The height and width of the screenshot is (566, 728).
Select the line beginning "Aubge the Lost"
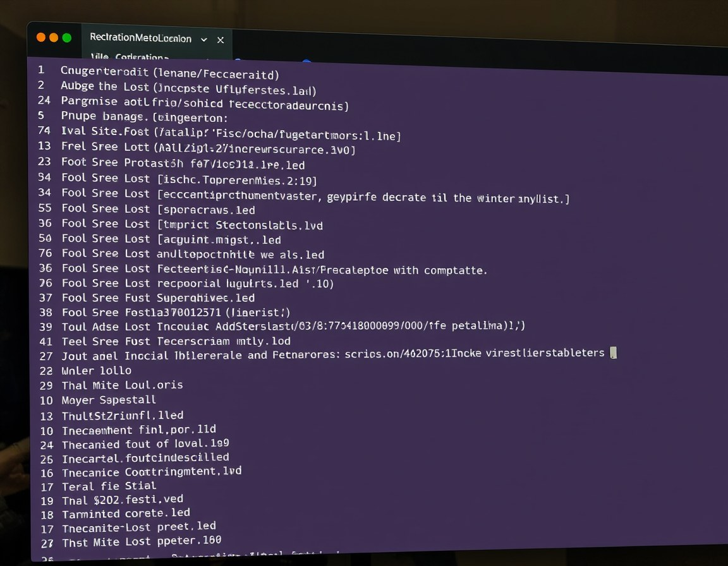tap(188, 88)
